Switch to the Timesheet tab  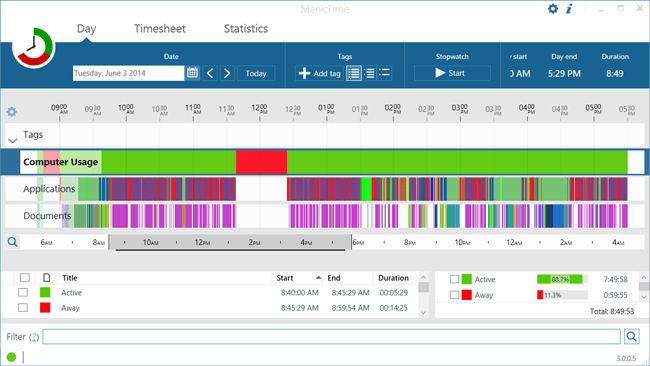coord(160,29)
